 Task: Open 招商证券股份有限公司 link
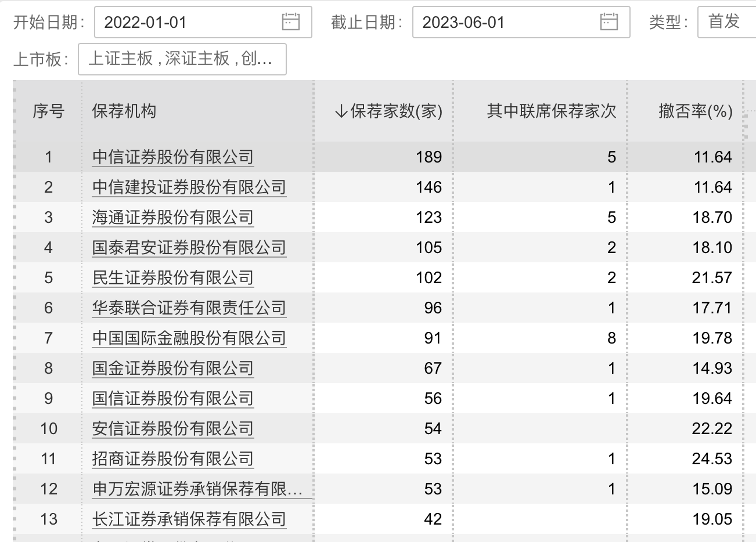[173, 459]
